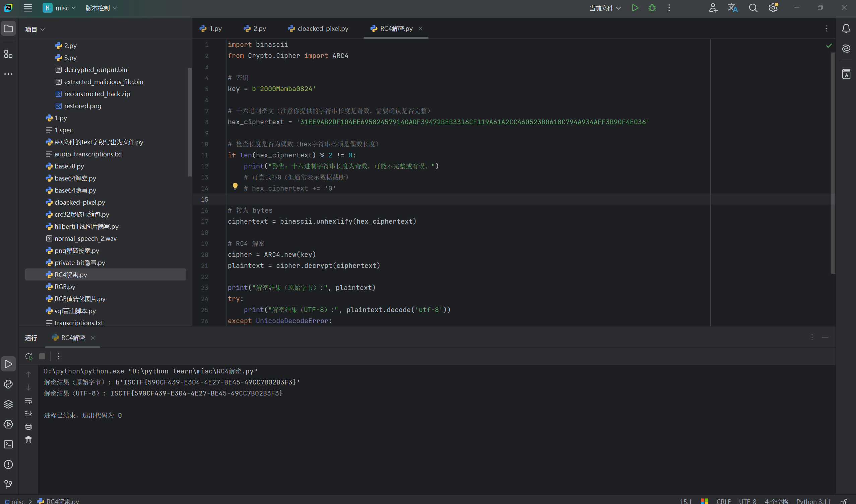Open Search Everywhere magnifier icon
Image resolution: width=856 pixels, height=504 pixels.
pos(753,8)
